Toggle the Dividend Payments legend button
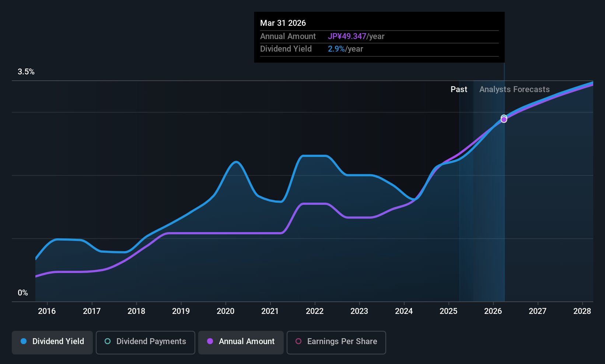Image resolution: width=605 pixels, height=364 pixels. tap(146, 343)
